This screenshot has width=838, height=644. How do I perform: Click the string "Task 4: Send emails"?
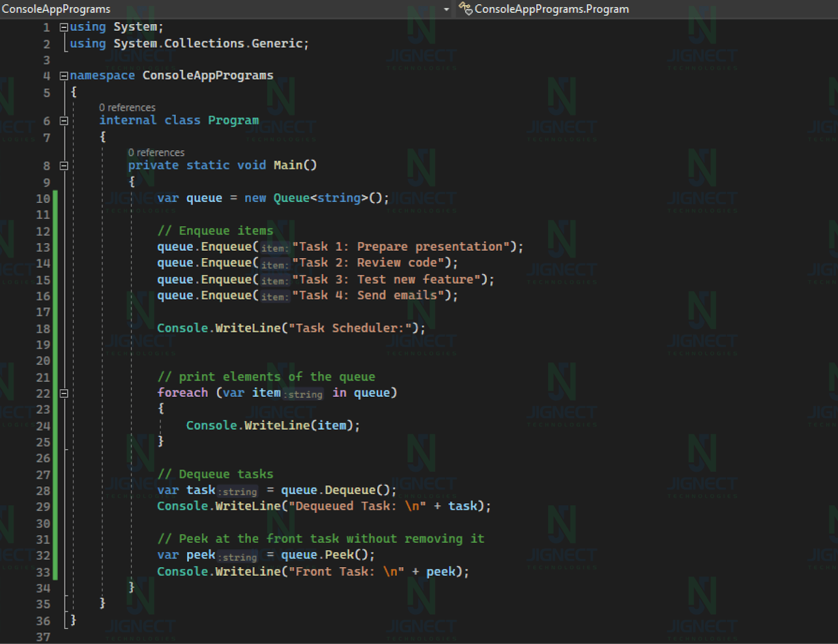point(368,296)
